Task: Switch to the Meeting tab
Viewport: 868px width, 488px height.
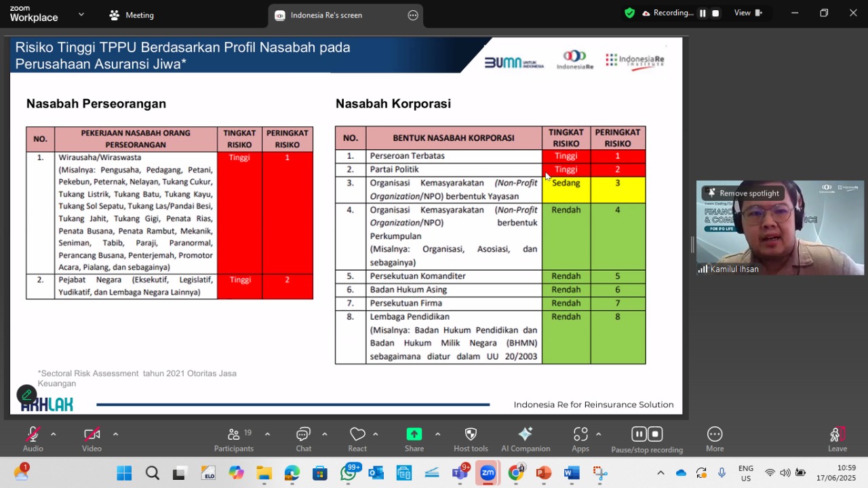Action: click(132, 15)
